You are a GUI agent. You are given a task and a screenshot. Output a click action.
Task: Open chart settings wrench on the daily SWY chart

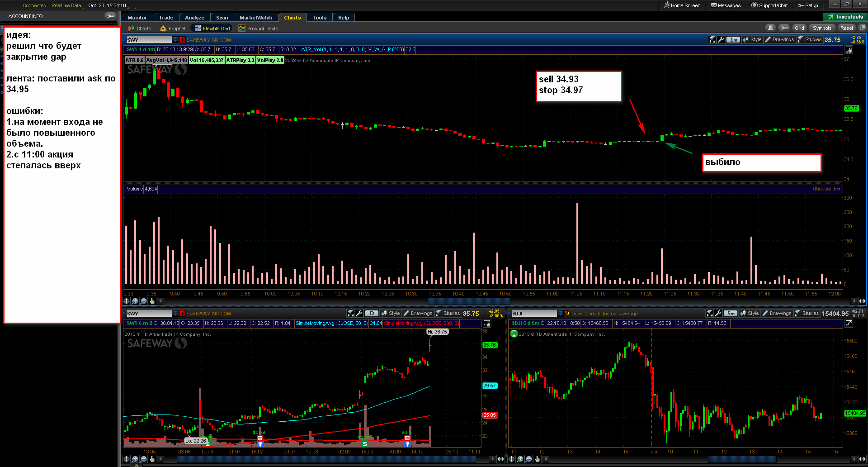(x=359, y=313)
